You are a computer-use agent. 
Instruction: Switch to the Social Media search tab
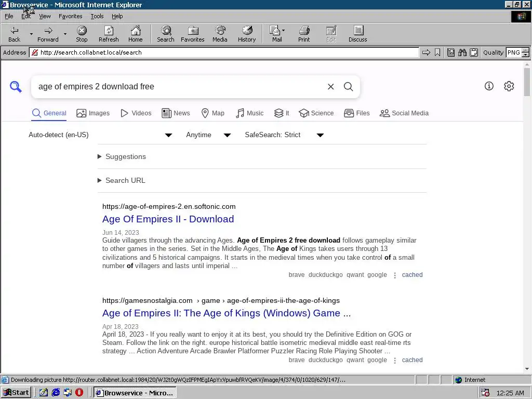(x=404, y=113)
